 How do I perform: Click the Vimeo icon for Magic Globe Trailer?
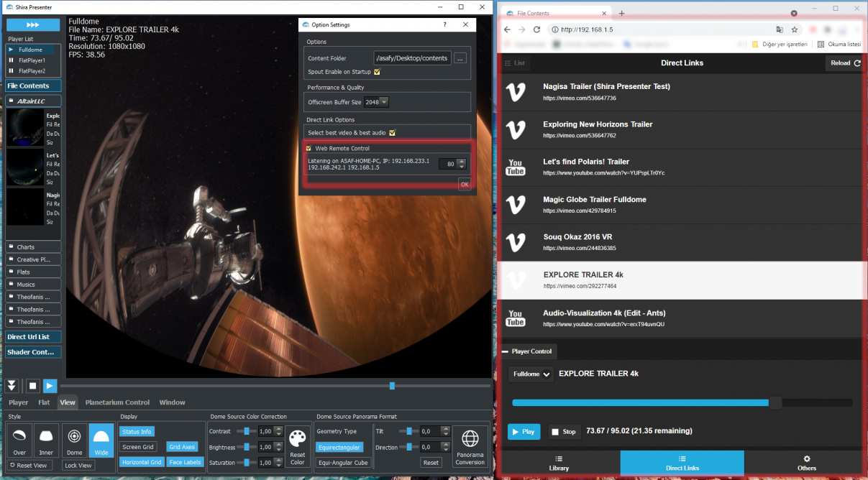(515, 204)
